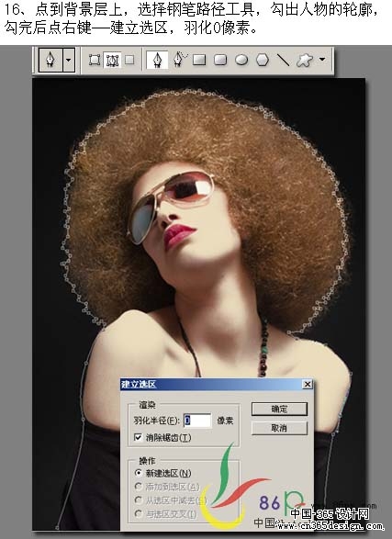Image resolution: width=392 pixels, height=539 pixels.
Task: Select the Rectangle shape tool
Action: [x=199, y=61]
